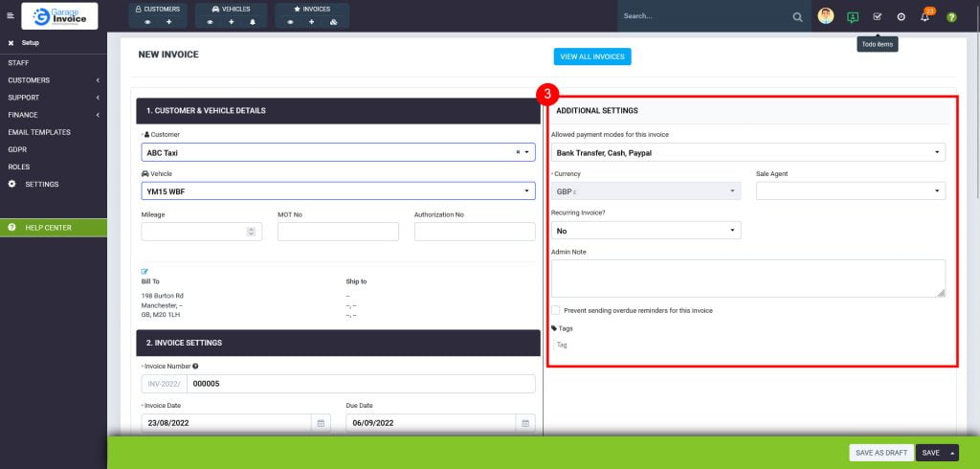Click the header Search box
Screen dimensions: 980x469
pyautogui.click(x=706, y=16)
